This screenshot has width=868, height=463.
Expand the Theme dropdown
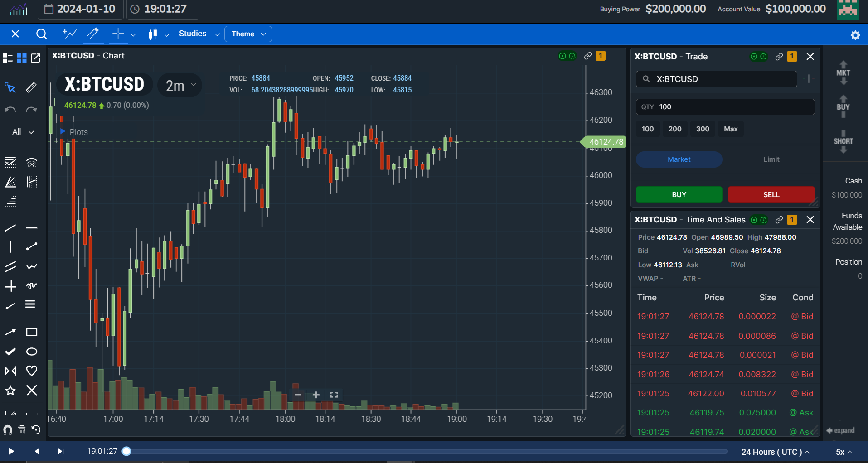[x=247, y=34]
